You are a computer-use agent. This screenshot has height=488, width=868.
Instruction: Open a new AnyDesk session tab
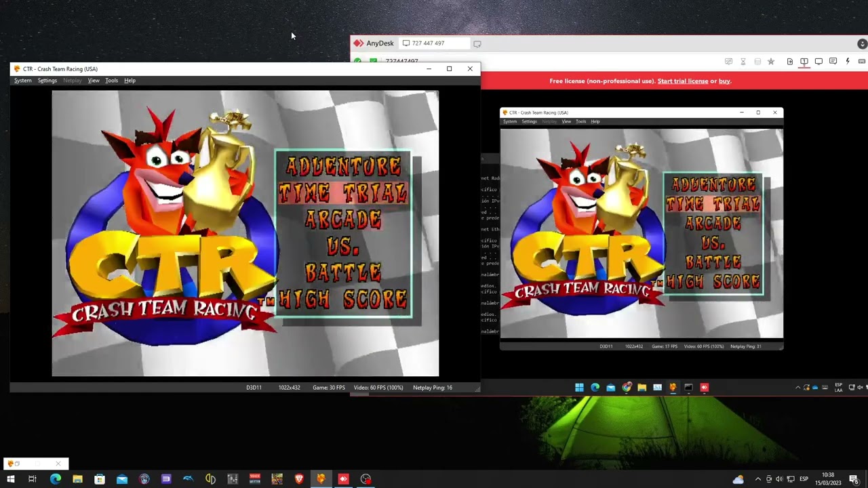(x=477, y=43)
